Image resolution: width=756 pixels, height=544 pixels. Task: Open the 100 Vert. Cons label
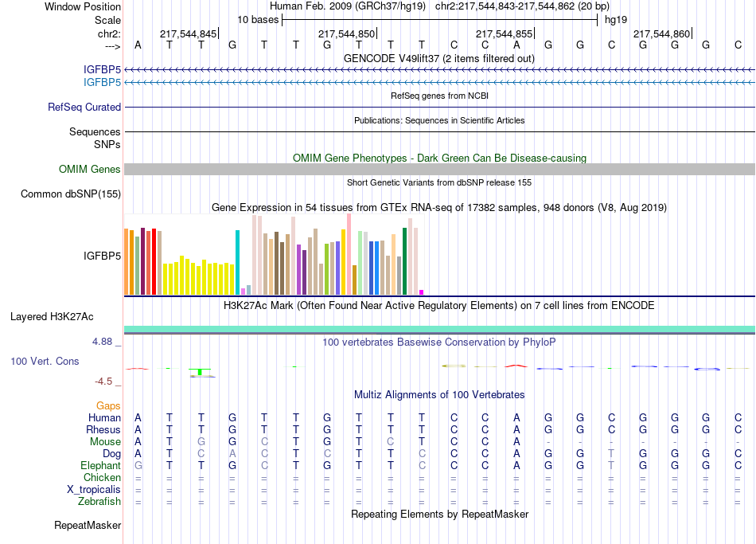[x=45, y=361]
